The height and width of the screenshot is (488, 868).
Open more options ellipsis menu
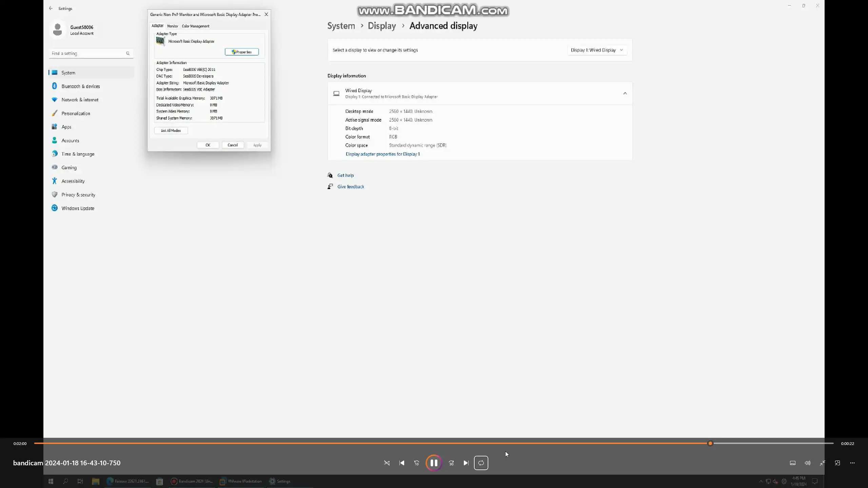852,463
